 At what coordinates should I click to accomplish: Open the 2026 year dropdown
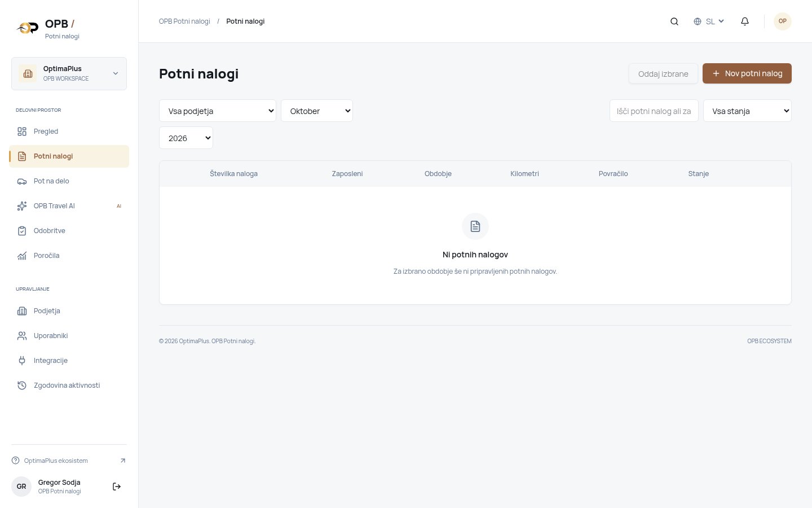click(x=186, y=138)
